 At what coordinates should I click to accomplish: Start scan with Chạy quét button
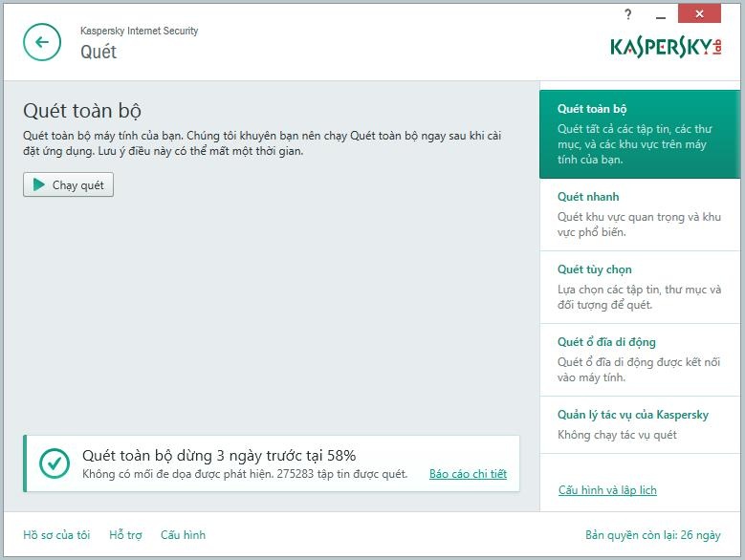point(68,185)
